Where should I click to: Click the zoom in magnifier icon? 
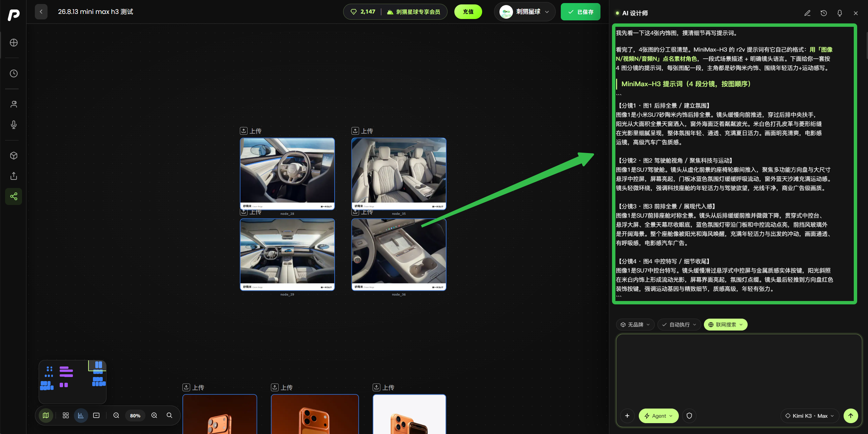pos(154,415)
